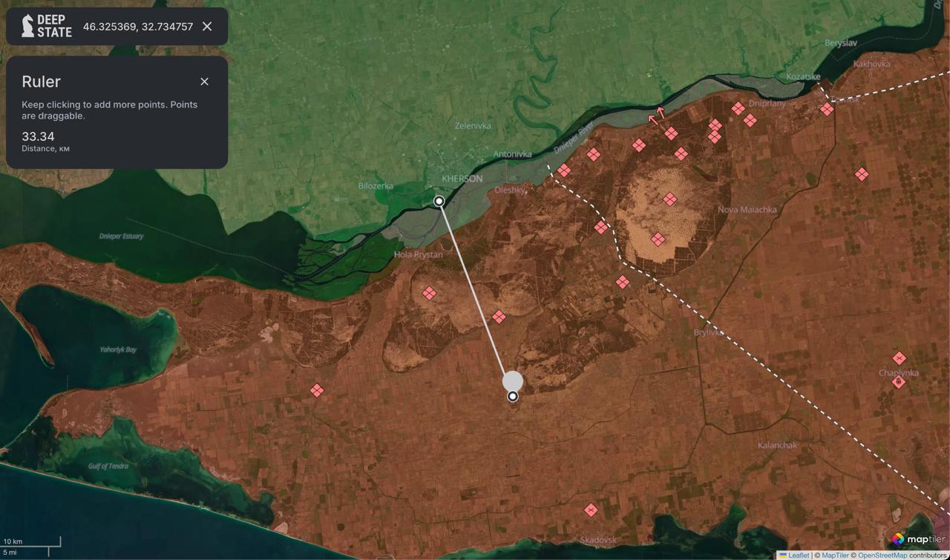Select the unit marker right of Oleshky label
Viewport: 950px width, 560px height.
(x=564, y=171)
